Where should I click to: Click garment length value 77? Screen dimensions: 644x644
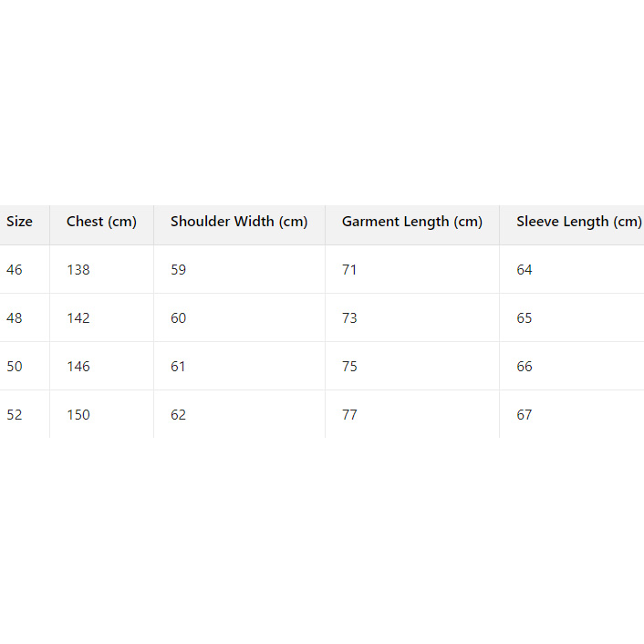pos(349,415)
